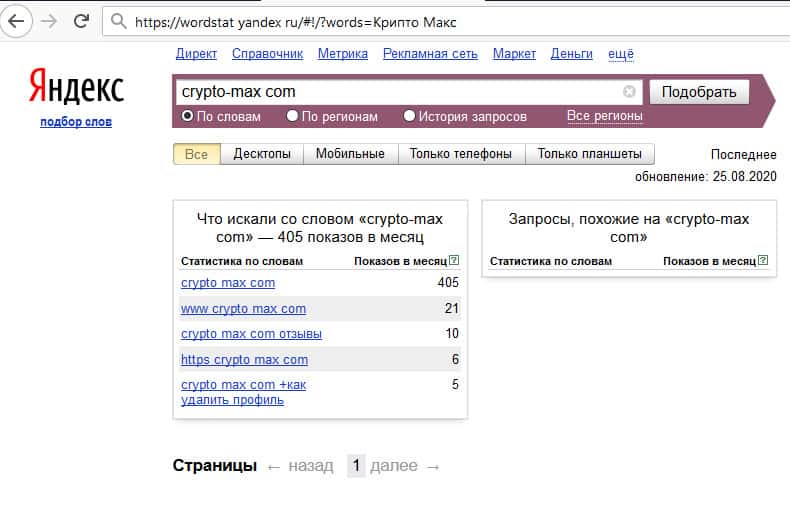Viewport: 790px width, 505px height.
Task: Click the keyword search input field
Action: point(400,92)
